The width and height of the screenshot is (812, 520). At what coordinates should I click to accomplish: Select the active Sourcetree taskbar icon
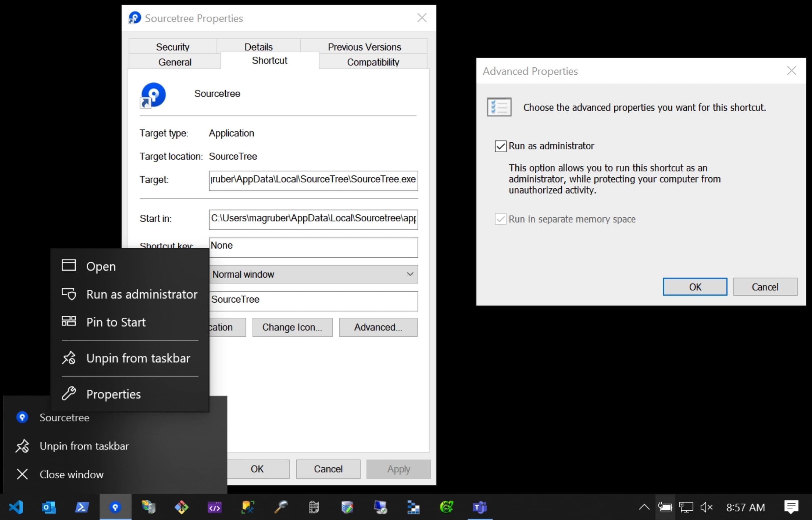click(115, 507)
